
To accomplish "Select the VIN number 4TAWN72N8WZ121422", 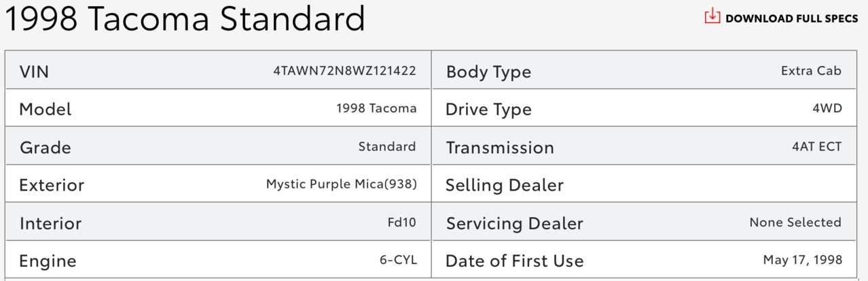I will 344,70.
